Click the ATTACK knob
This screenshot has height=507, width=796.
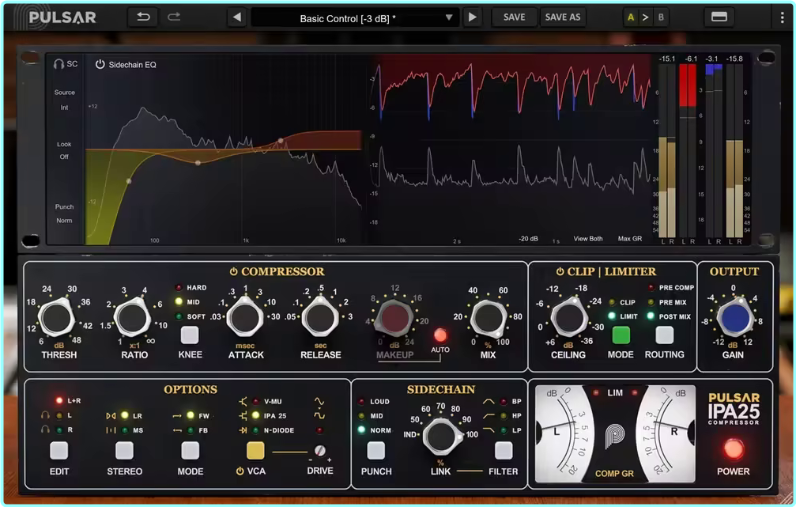coord(245,318)
